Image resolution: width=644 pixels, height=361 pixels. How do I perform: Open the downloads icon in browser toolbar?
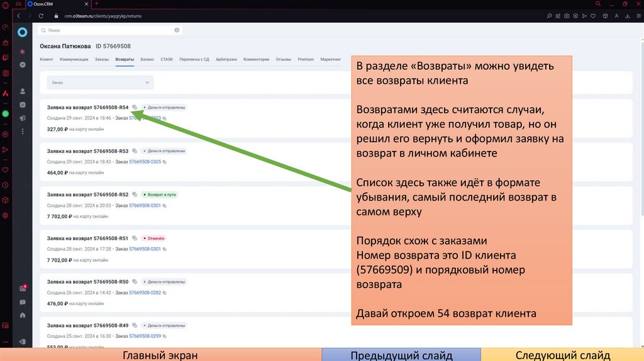coord(628,16)
